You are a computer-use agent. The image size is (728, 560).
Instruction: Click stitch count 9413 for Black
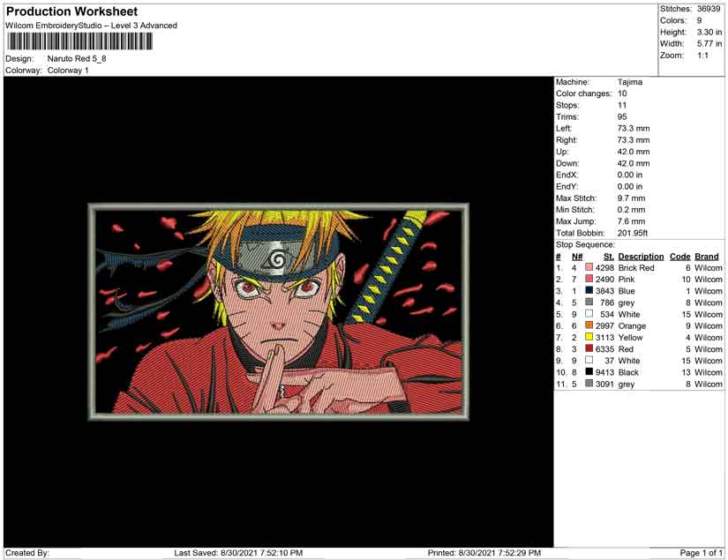tap(604, 372)
